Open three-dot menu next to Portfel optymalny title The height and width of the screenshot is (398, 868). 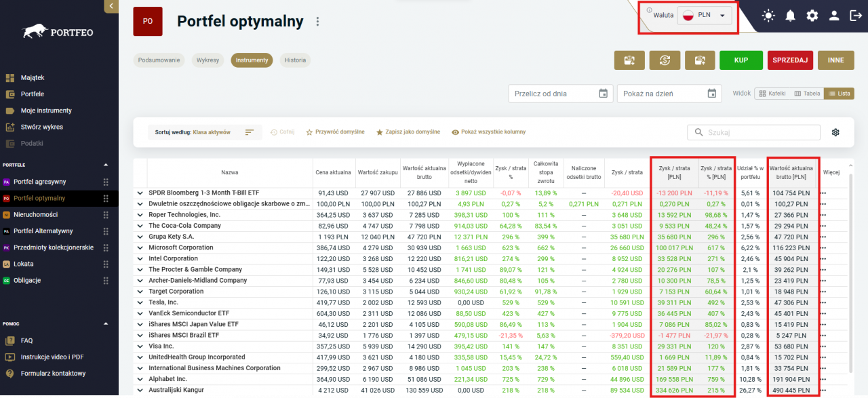pos(317,22)
